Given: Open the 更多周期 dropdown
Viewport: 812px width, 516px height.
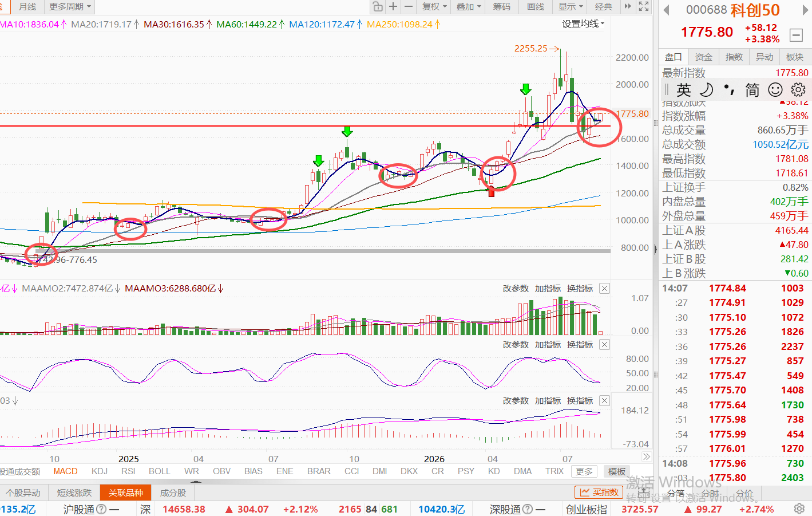Looking at the screenshot, I should tap(70, 6).
